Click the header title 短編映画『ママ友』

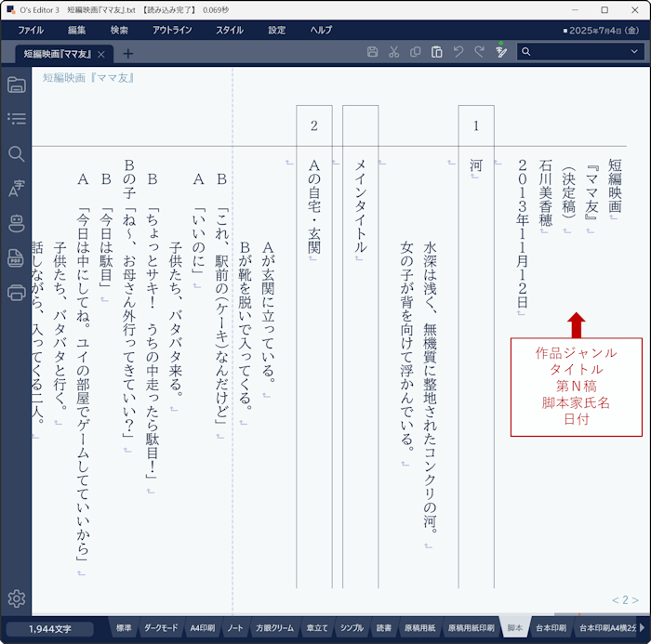coord(88,78)
